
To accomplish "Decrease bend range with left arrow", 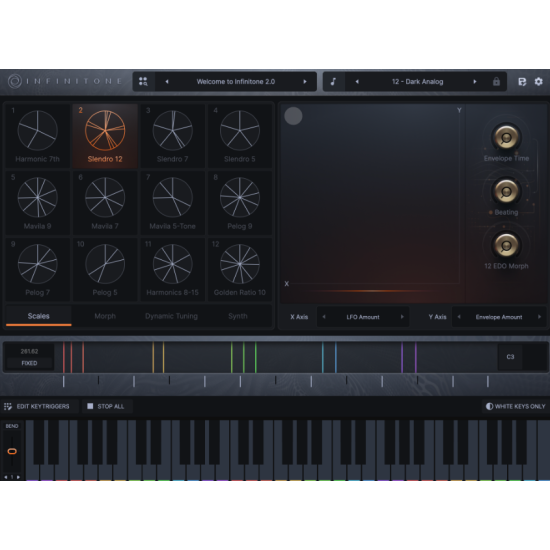I will 6,477.
